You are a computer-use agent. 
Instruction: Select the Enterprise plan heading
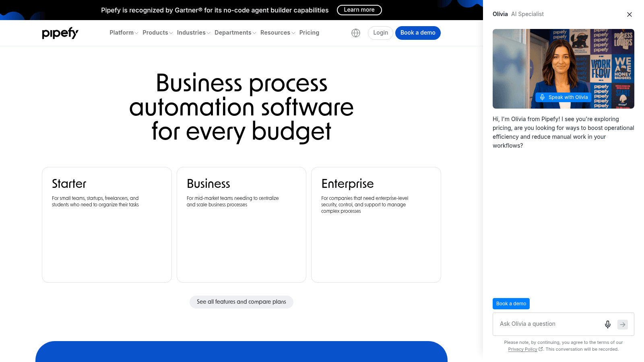(x=348, y=184)
